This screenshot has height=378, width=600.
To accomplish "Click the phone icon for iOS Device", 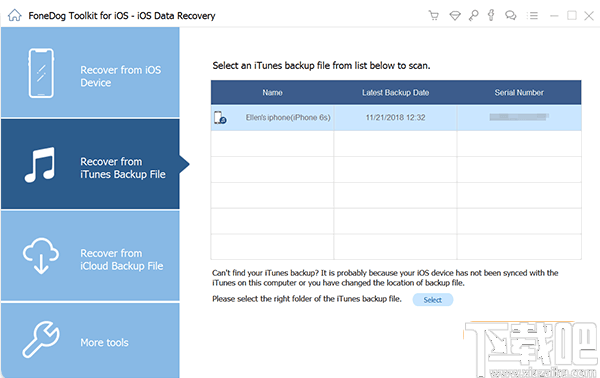I will point(41,73).
